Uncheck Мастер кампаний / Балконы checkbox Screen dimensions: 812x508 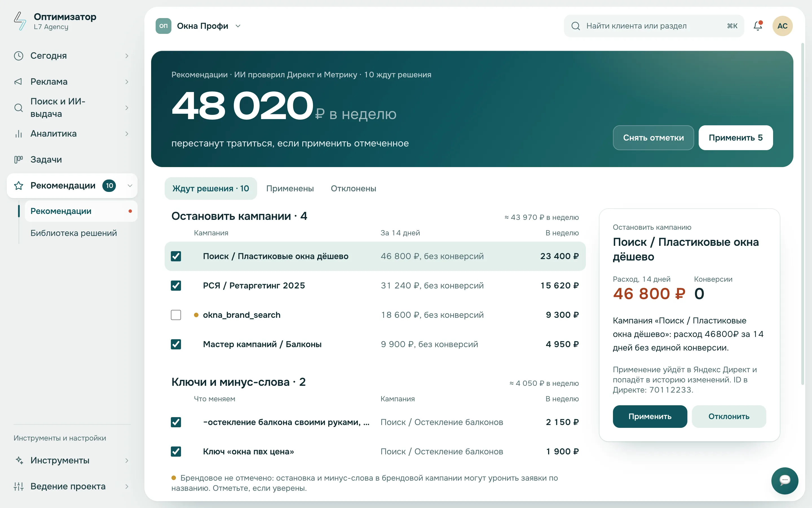pyautogui.click(x=176, y=344)
